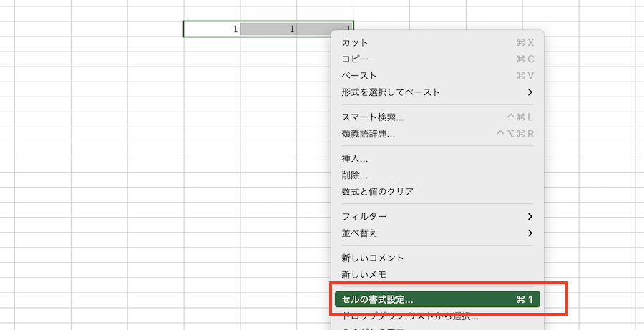Open the 類義語辞典... thesaurus entry
This screenshot has width=644, height=330.
369,133
